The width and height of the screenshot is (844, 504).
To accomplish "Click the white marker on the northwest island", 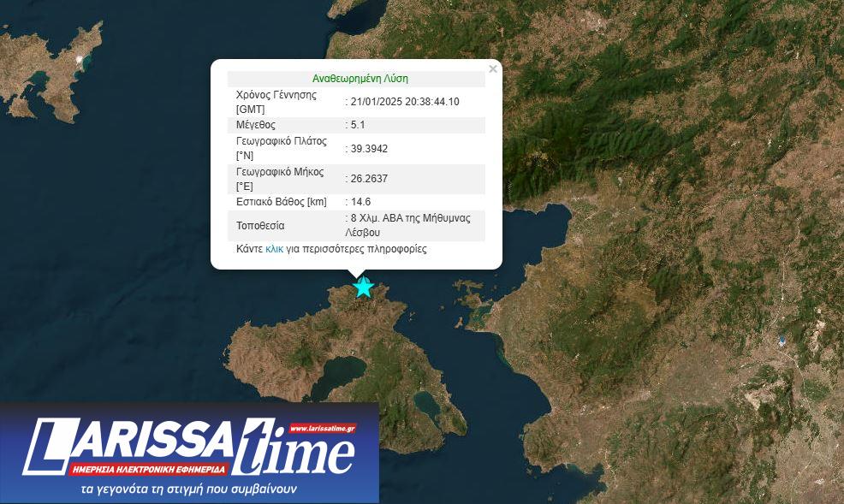I will (x=82, y=61).
